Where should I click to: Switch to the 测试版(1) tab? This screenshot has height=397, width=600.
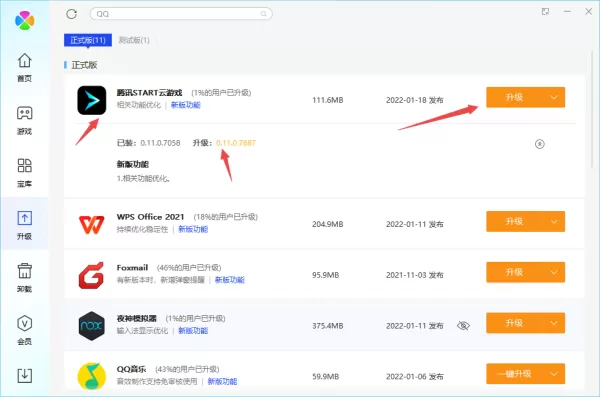click(134, 40)
